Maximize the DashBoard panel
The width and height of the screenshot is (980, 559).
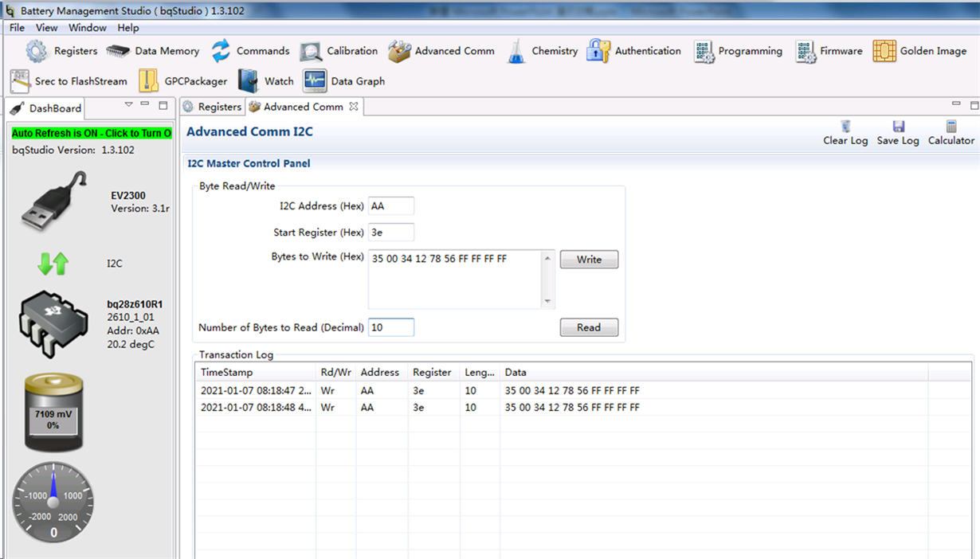163,105
